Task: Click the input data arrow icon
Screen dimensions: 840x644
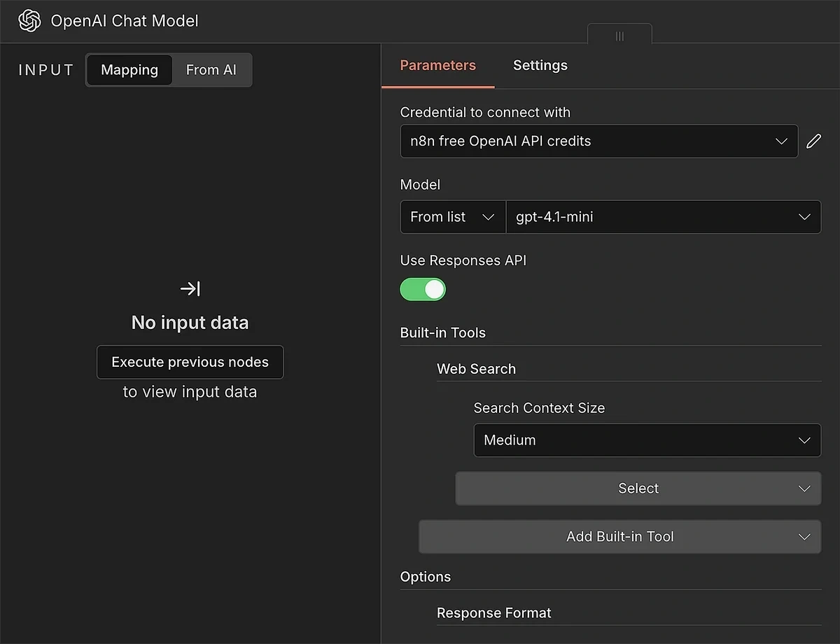Action: tap(190, 288)
